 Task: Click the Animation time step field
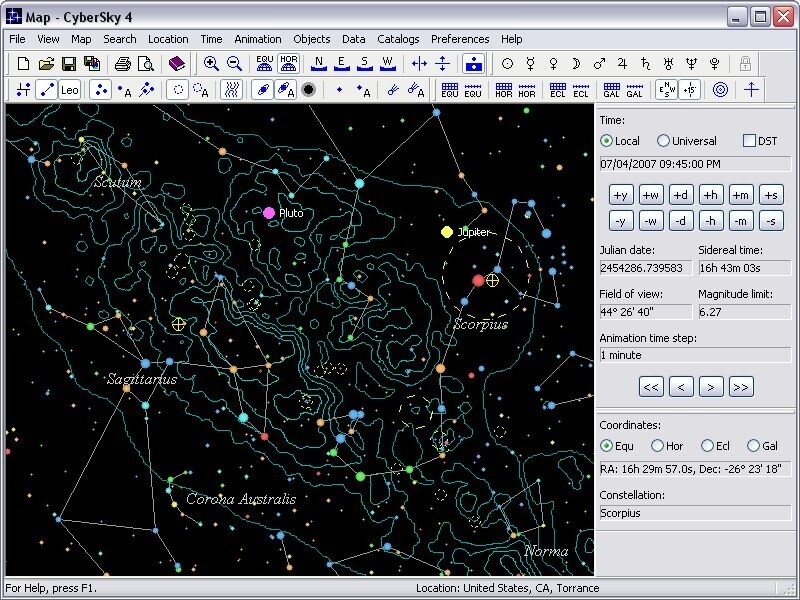(x=695, y=355)
